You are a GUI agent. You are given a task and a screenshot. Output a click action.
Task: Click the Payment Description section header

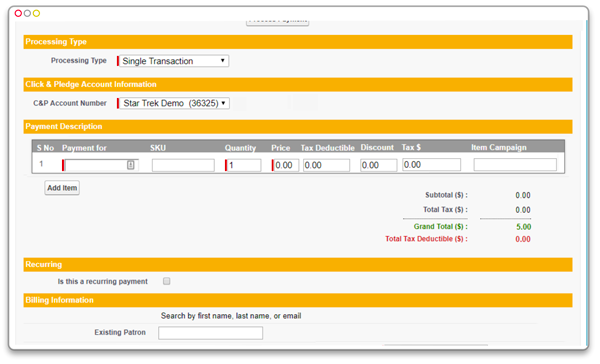point(298,127)
